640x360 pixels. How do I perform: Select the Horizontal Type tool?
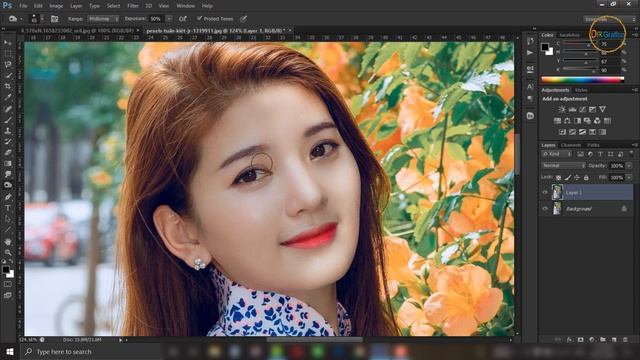8,208
